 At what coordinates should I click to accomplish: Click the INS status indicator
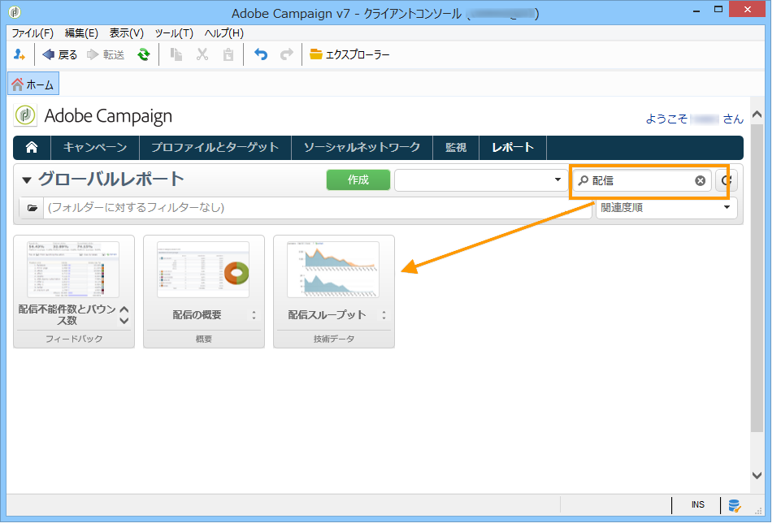(x=697, y=504)
